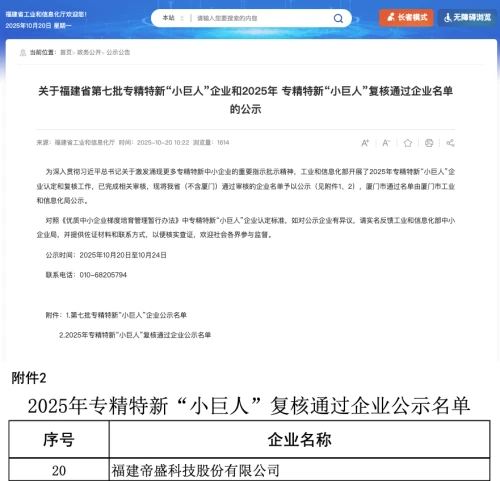The height and width of the screenshot is (481, 500).
Task: Click the share icon
Action: point(450,143)
